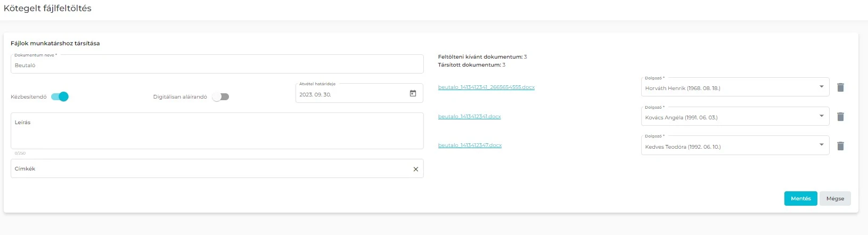Click trash icon next to Kovács Angéla
868x235 pixels.
tap(840, 117)
